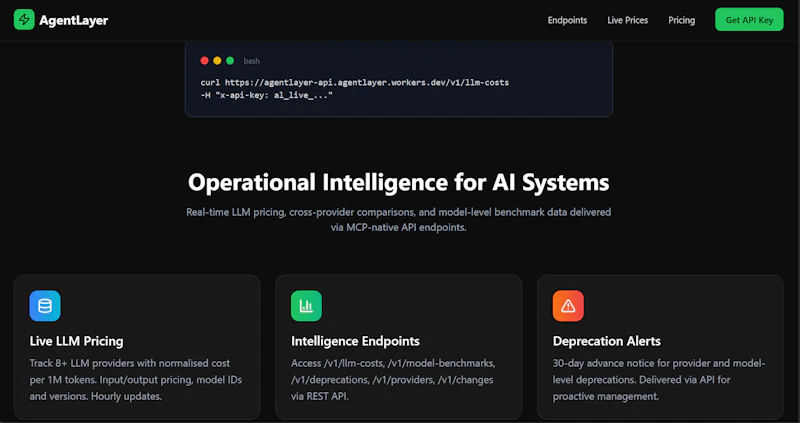The height and width of the screenshot is (423, 800).
Task: Click the yellow dot in the bash window
Action: [x=217, y=61]
